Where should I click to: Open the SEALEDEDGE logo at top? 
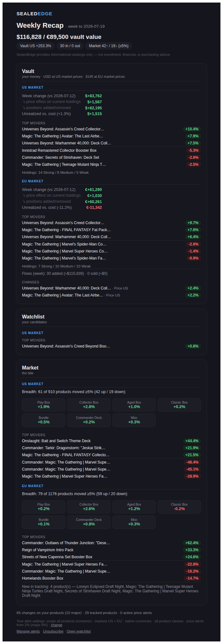pos(34,14)
